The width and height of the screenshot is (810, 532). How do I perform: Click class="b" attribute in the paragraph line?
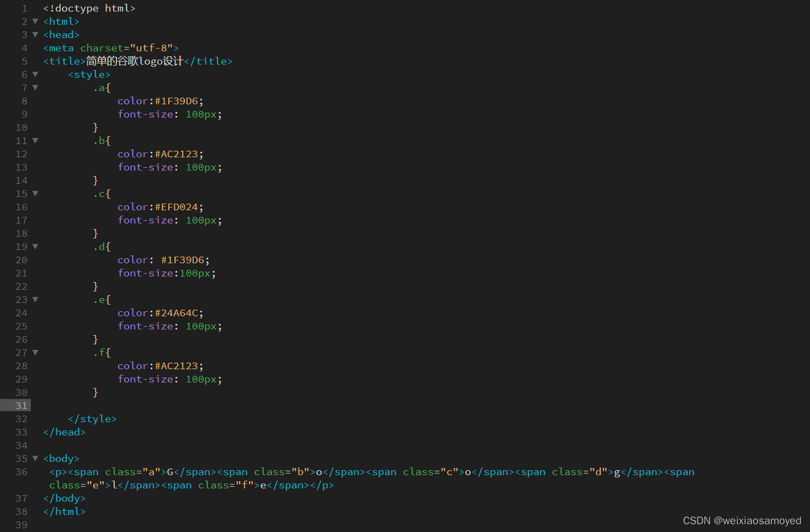tap(281, 472)
